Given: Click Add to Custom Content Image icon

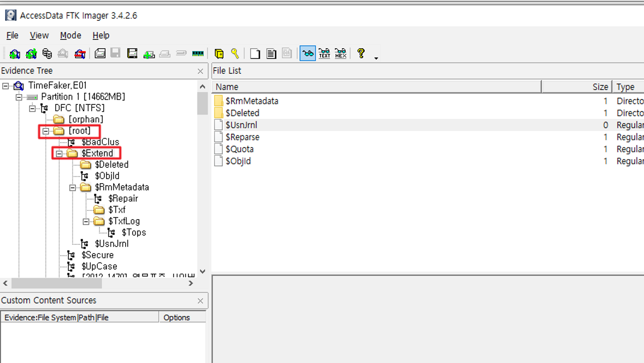Looking at the screenshot, I should (x=149, y=54).
